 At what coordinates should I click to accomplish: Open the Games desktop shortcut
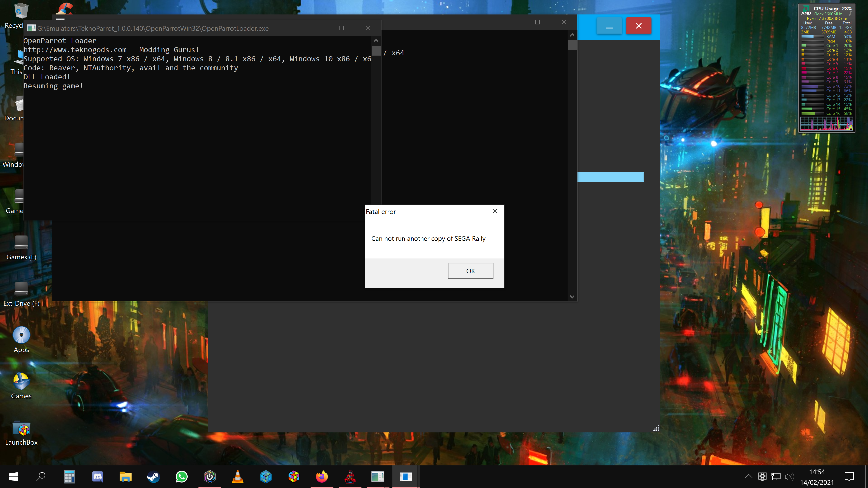21,386
